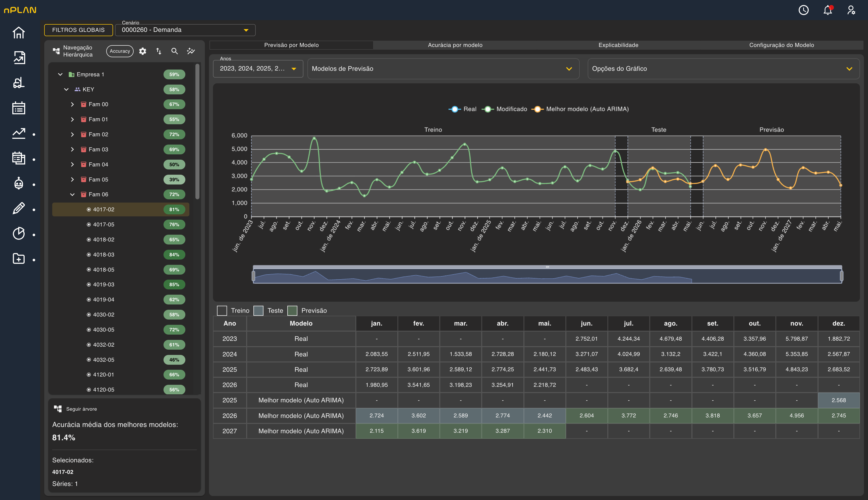The width and height of the screenshot is (868, 500).
Task: Click the add folder sidebar icon
Action: (x=19, y=259)
